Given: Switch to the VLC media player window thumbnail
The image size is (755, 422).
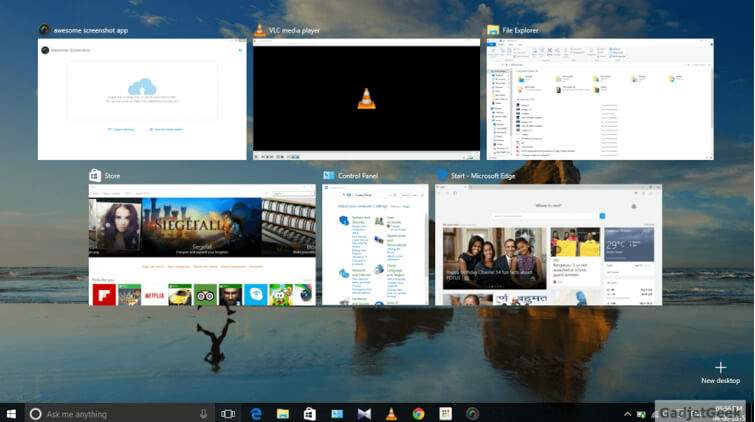Looking at the screenshot, I should click(366, 99).
